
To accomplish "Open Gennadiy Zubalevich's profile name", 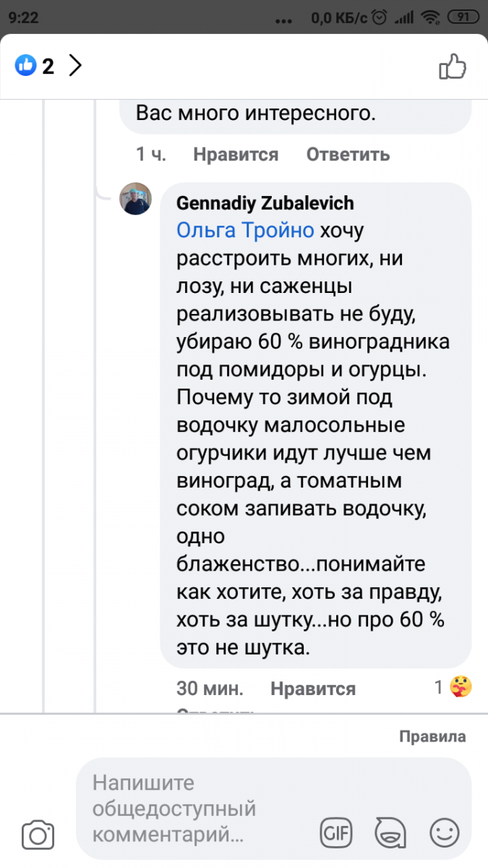I will tap(265, 204).
